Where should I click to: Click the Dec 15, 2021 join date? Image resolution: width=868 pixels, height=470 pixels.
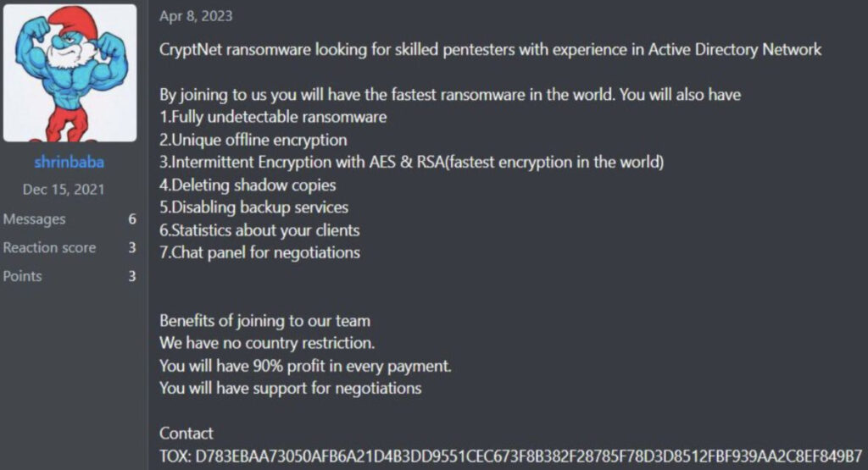click(x=64, y=189)
